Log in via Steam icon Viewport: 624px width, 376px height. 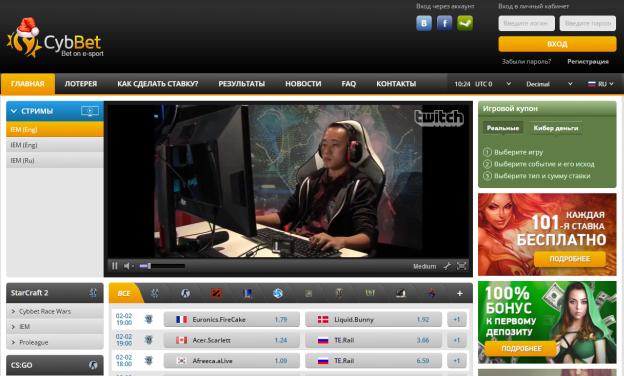(465, 23)
